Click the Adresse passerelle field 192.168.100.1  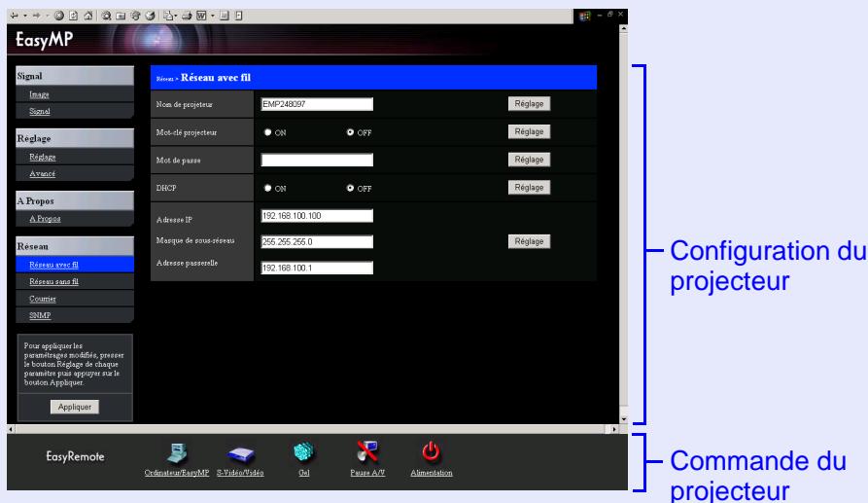317,269
